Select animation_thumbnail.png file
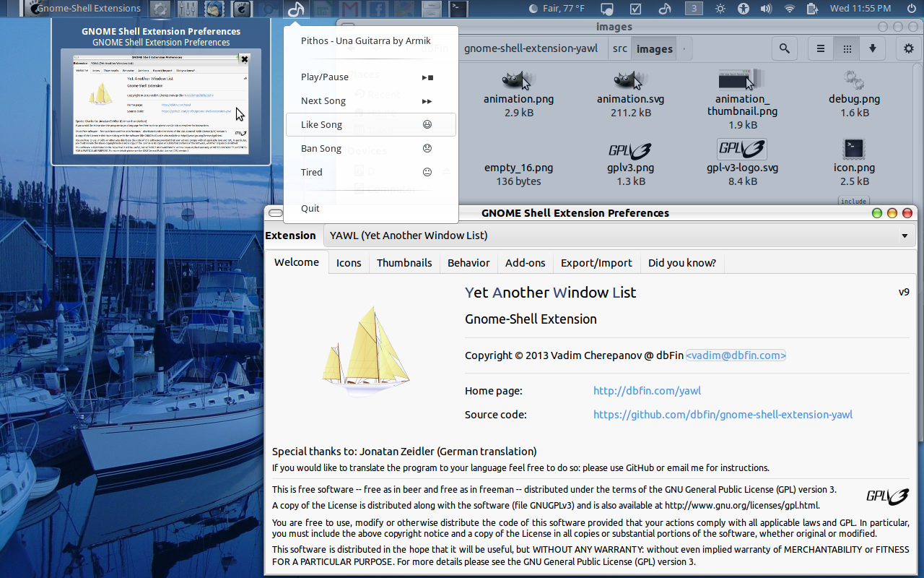The image size is (924, 578). (742, 100)
